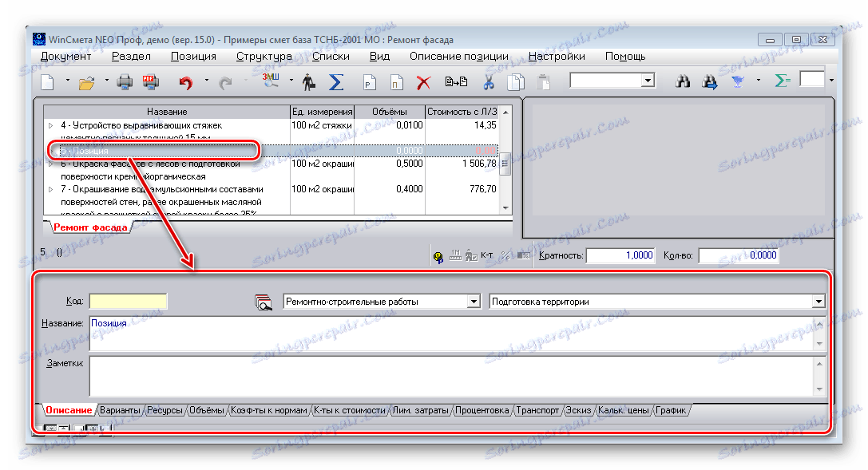Viewport: 868px width, 470px height.
Task: Open the Раздел menu
Action: tap(131, 57)
